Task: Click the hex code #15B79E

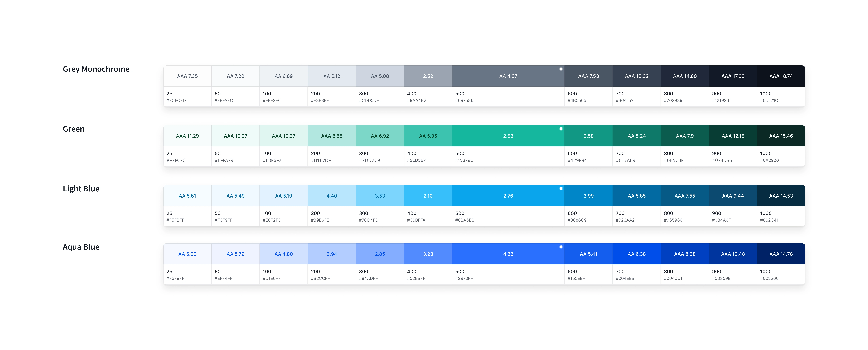Action: click(x=464, y=160)
